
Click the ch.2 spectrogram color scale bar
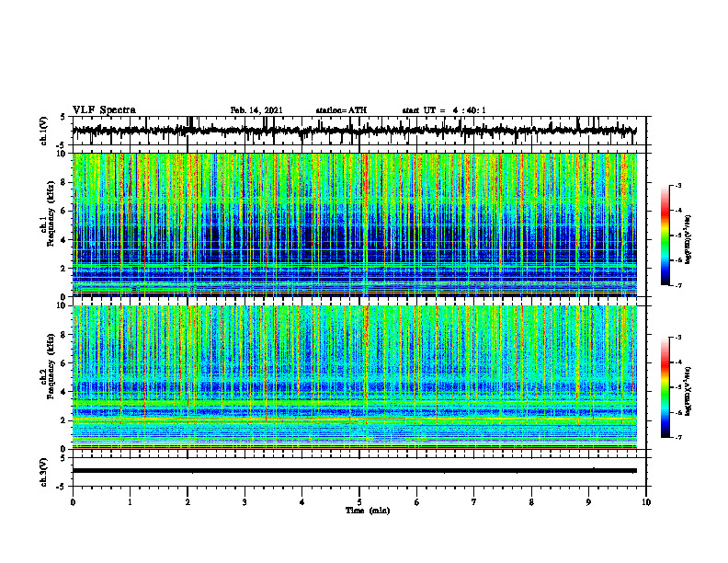click(665, 387)
